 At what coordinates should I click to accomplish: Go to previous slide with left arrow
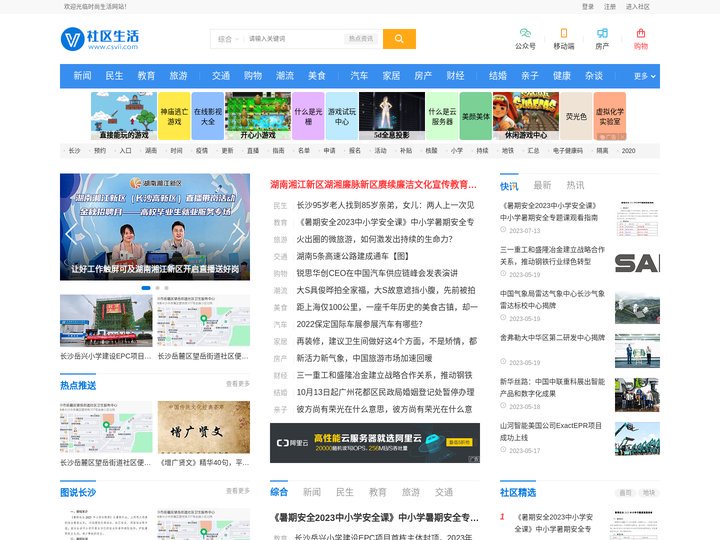pos(71,234)
